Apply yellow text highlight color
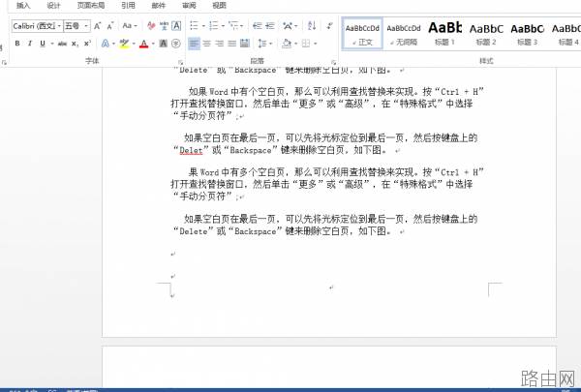 tap(124, 44)
